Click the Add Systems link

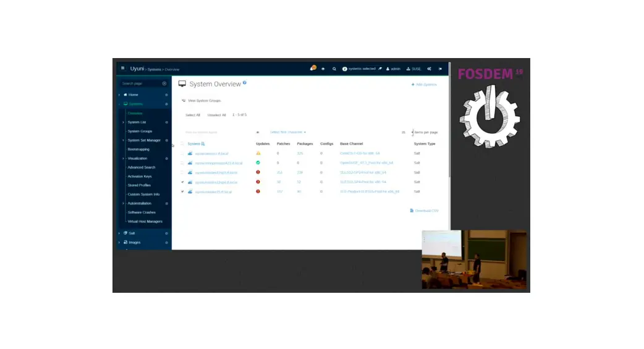click(x=424, y=85)
